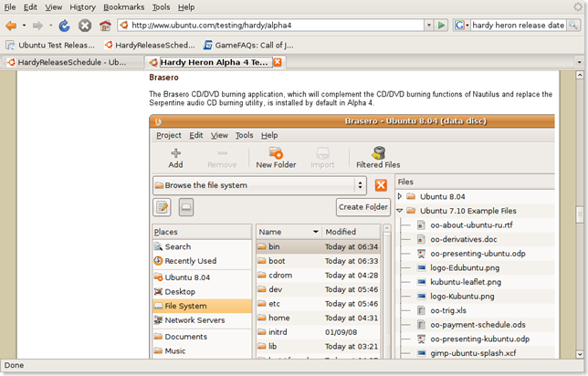The width and height of the screenshot is (588, 376).
Task: Close the file browser pane with orange X
Action: click(381, 185)
